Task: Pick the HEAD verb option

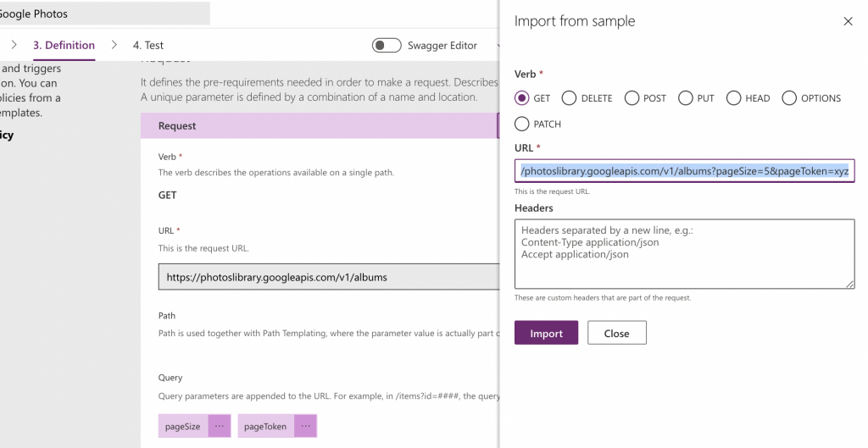Action: [x=734, y=98]
